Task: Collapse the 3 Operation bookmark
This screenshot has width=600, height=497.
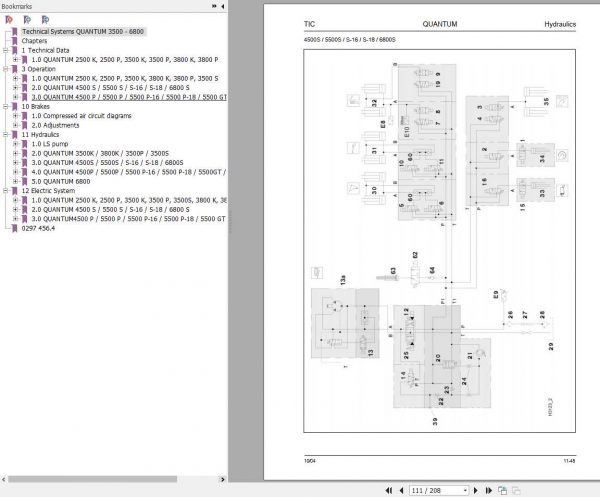Action: pos(5,69)
